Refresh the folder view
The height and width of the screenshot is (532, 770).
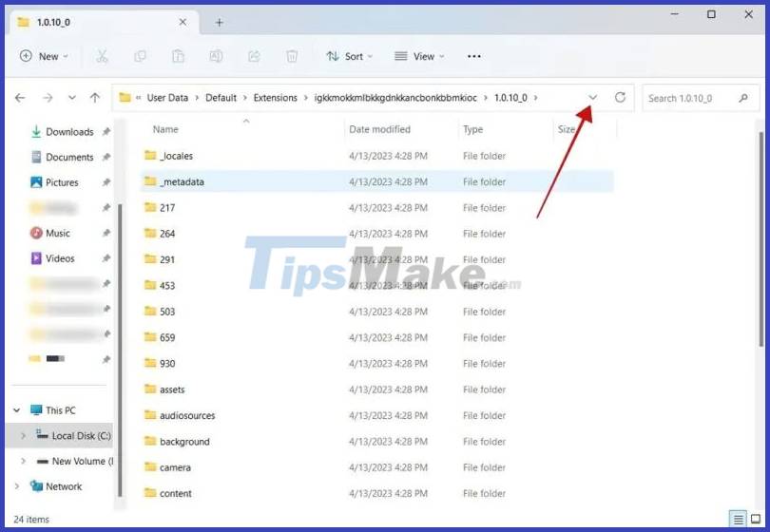tap(620, 97)
